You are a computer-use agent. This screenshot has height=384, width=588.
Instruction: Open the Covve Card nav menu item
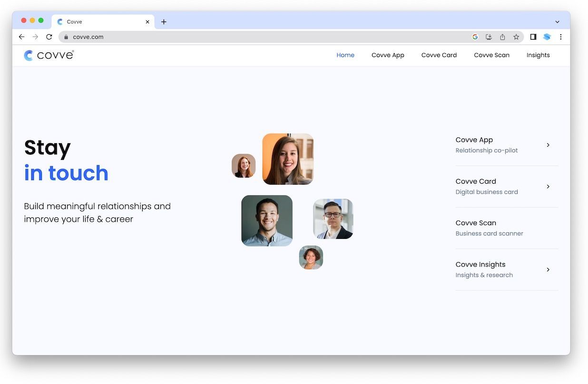(439, 55)
